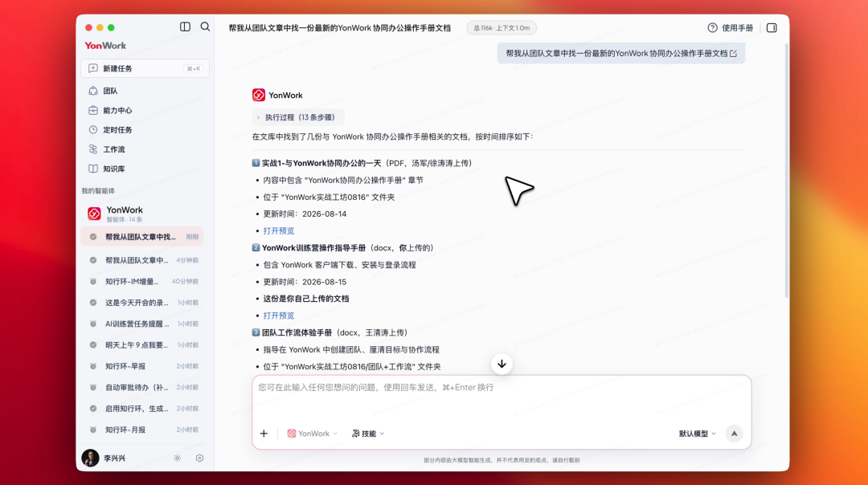Click the edit icon on user message bubble
The width and height of the screenshot is (868, 485).
(734, 54)
